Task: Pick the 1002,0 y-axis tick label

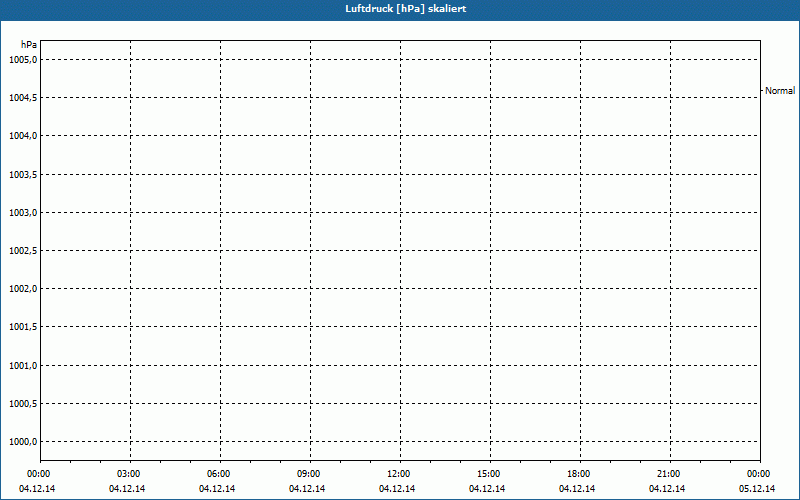Action: tap(23, 289)
